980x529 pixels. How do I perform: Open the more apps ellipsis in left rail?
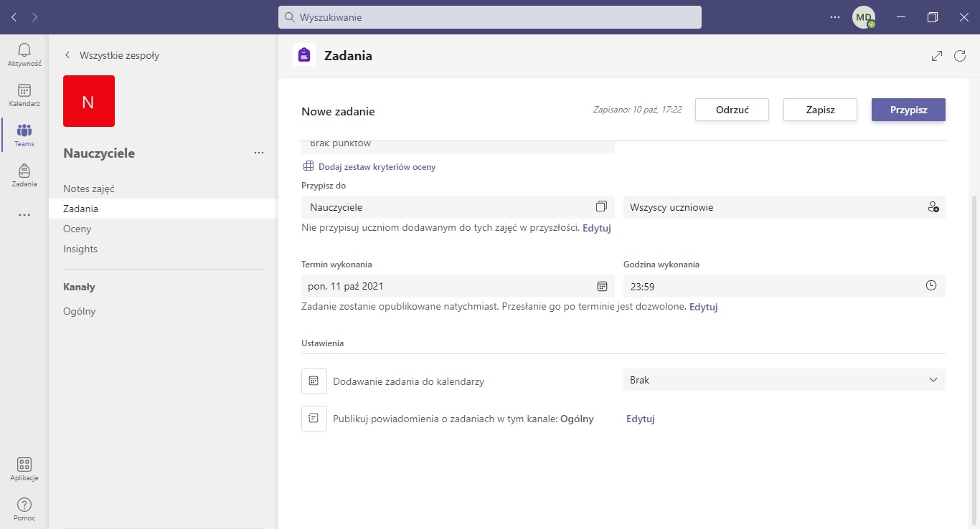(x=24, y=215)
